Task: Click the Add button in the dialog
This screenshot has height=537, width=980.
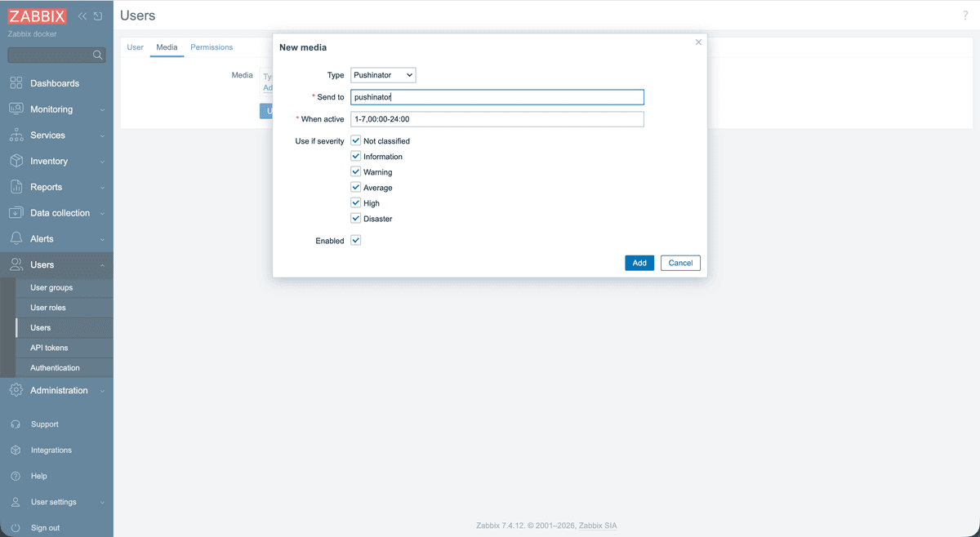Action: tap(639, 263)
